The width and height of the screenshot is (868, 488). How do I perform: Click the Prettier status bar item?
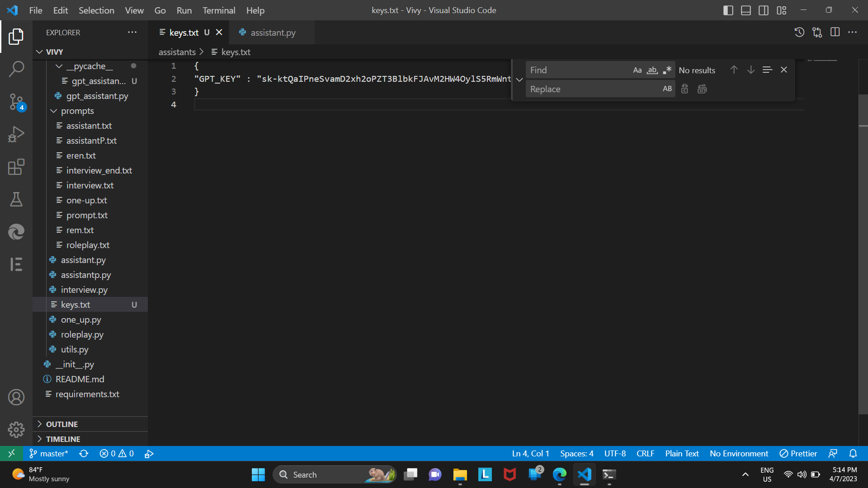click(x=798, y=453)
